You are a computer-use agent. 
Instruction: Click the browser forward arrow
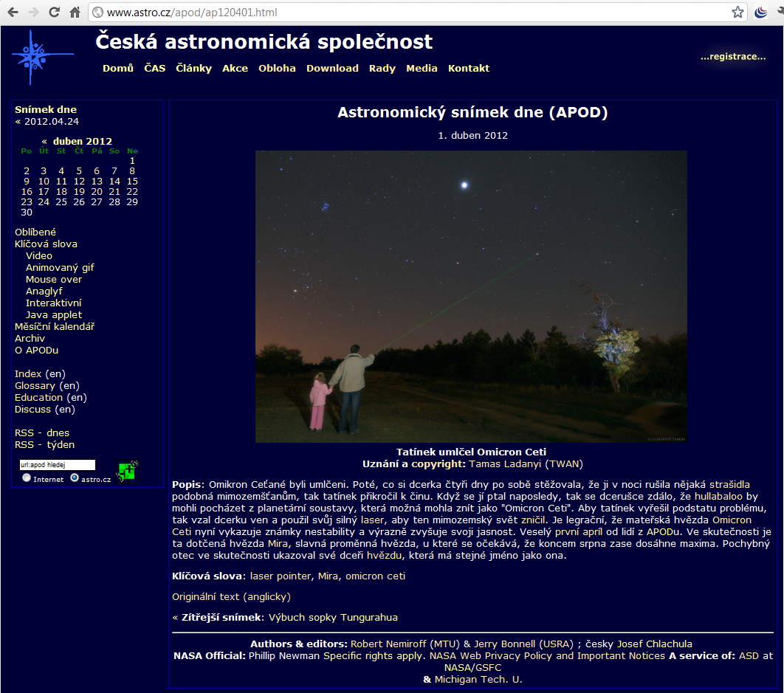(x=33, y=12)
